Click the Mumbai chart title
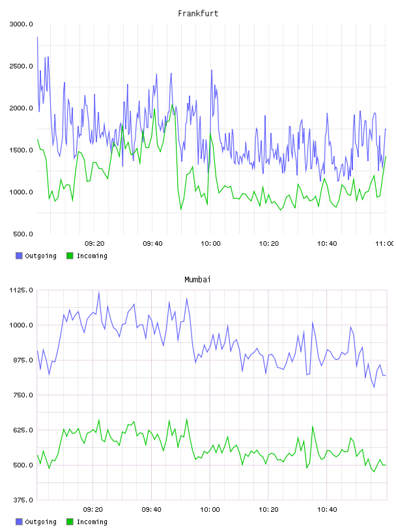Viewport: 396px width, 532px height. 197,280
